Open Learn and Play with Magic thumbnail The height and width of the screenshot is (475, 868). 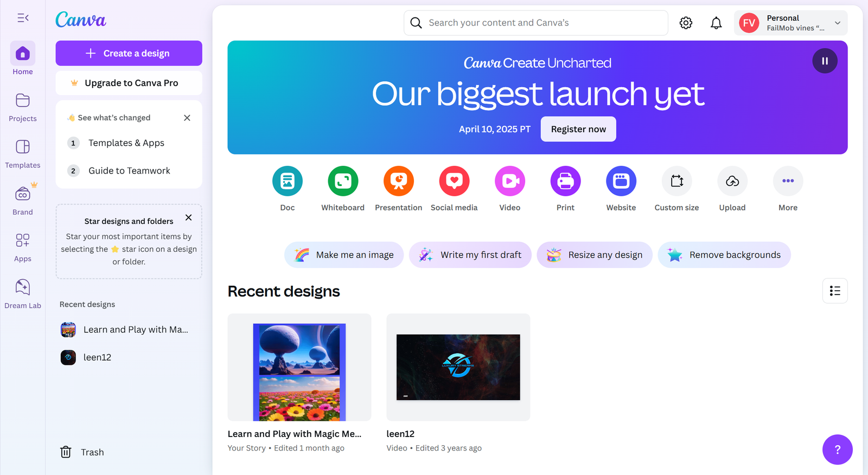[299, 367]
